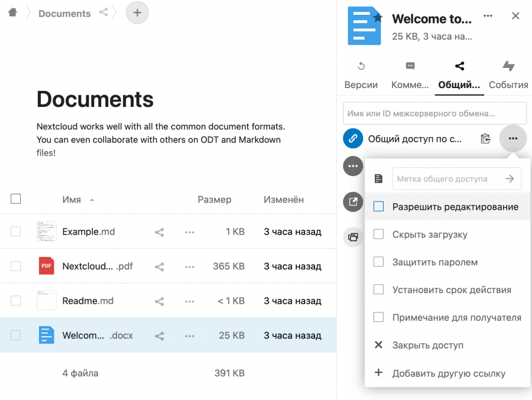Click the federated share ID input field

[434, 113]
